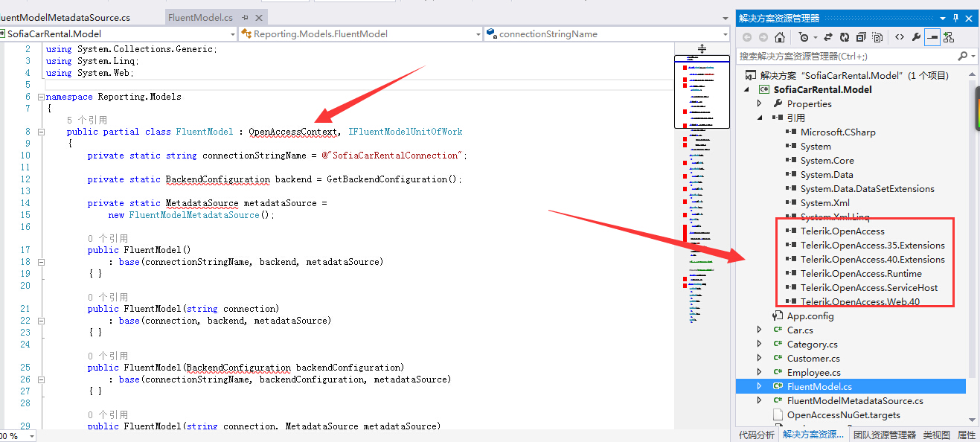980x442 pixels.
Task: Click the reference icon beside Telerik.OpenAccess.Runtime
Action: [x=791, y=273]
